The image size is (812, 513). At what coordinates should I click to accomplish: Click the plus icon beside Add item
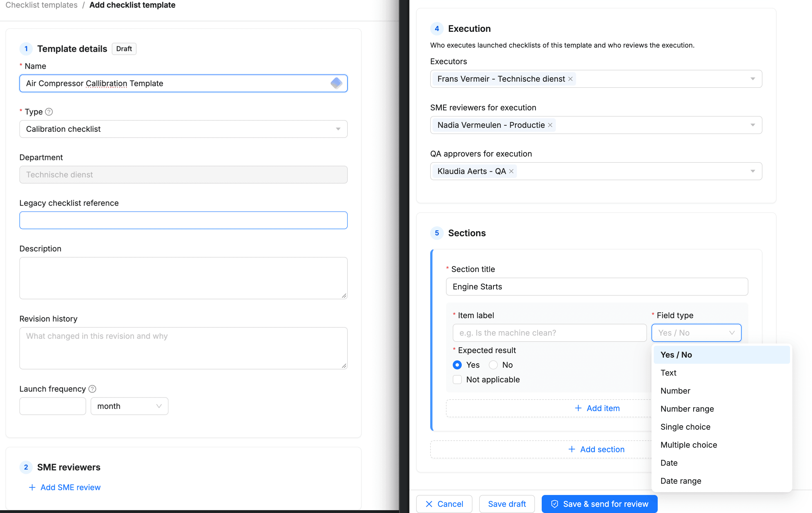(578, 408)
